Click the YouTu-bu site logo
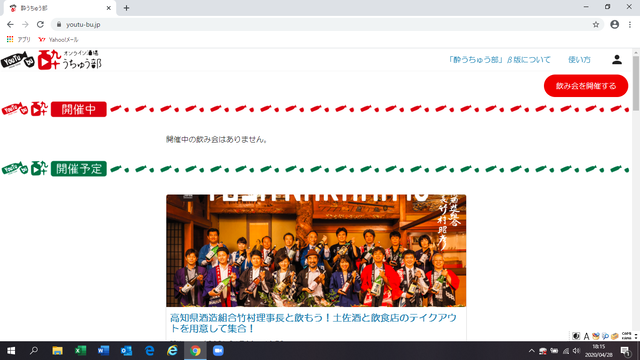The width and height of the screenshot is (640, 360). click(51, 60)
